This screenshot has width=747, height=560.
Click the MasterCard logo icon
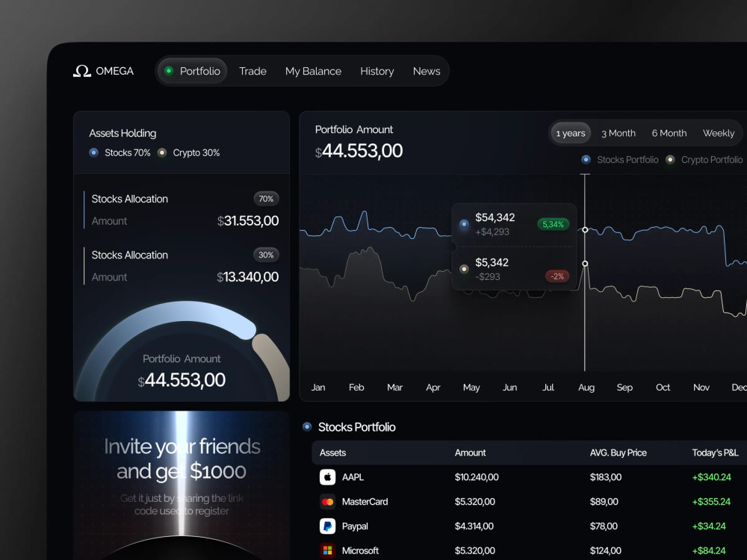tap(327, 502)
